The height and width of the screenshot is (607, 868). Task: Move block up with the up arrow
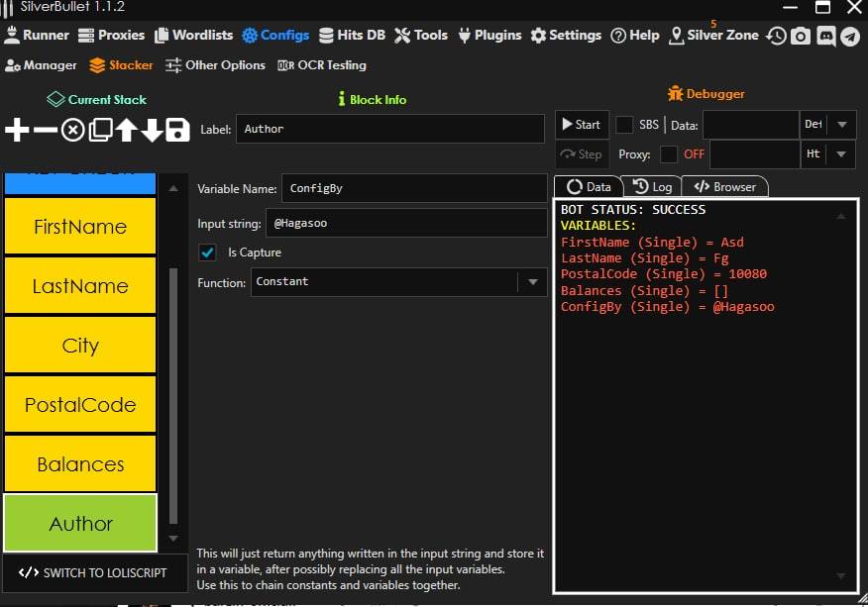(126, 130)
